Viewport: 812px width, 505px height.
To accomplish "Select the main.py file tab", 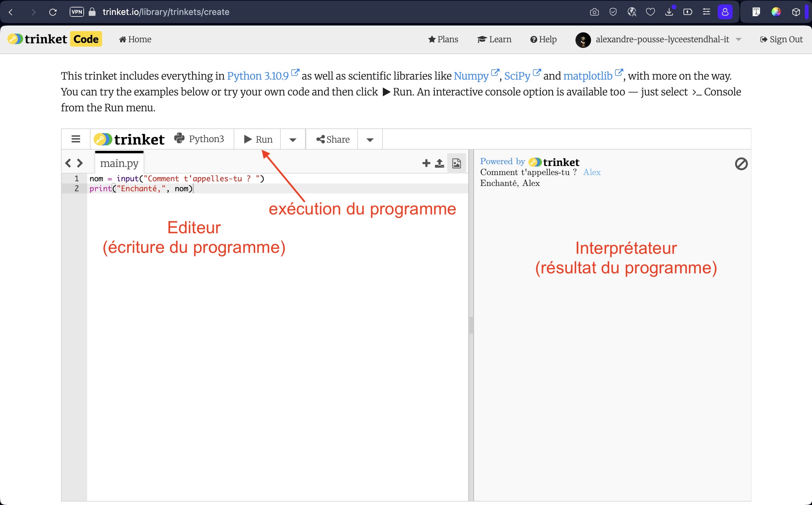I will point(119,163).
